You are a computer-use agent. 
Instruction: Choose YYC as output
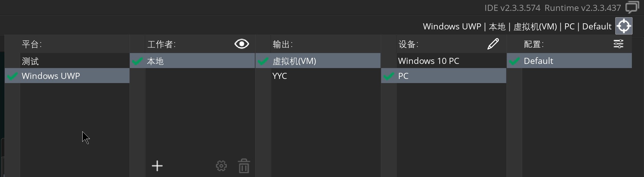coord(280,76)
